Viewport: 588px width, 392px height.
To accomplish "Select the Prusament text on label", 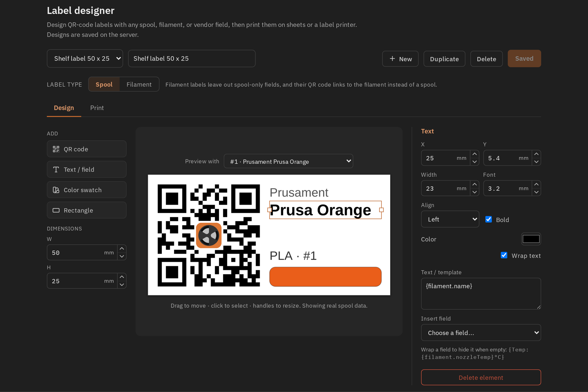I will [299, 192].
